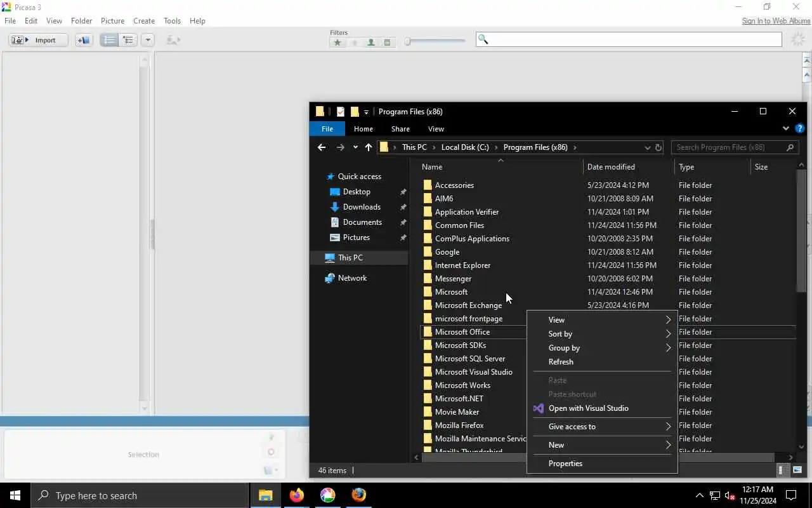Click the Up one level arrow
This screenshot has height=508, width=812.
369,147
